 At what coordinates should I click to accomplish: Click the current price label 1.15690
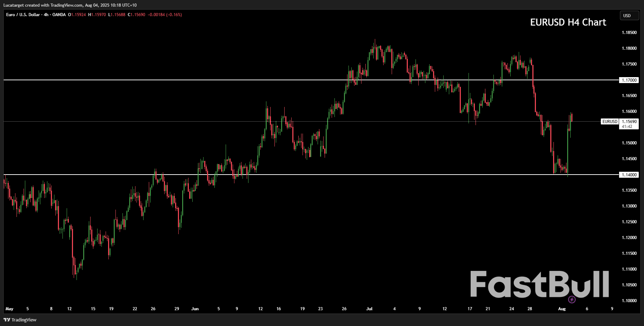point(629,122)
